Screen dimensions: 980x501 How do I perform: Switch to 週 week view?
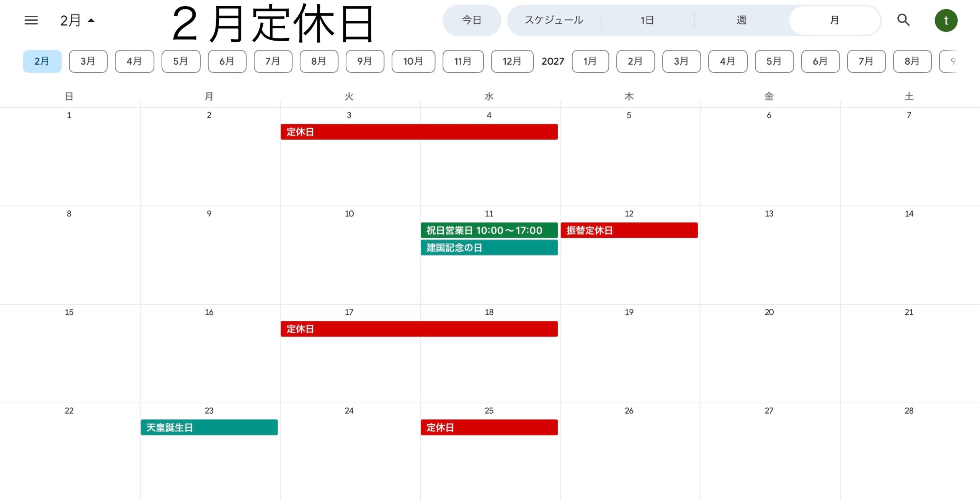click(741, 20)
